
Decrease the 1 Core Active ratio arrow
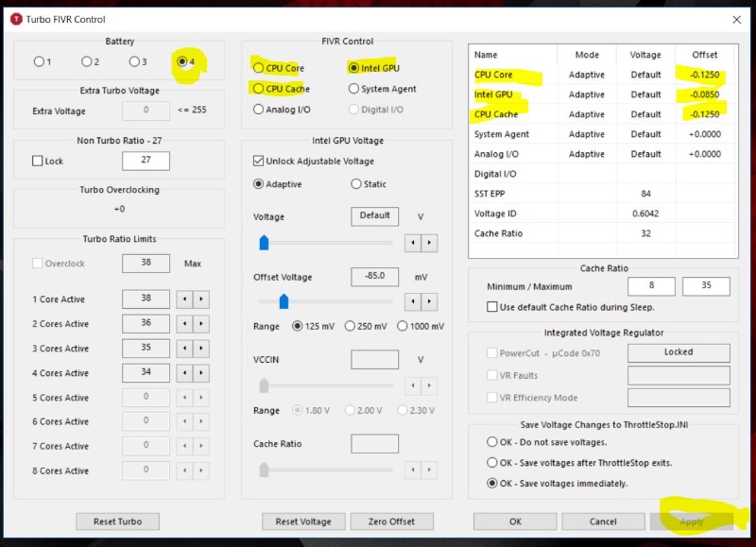tap(184, 299)
